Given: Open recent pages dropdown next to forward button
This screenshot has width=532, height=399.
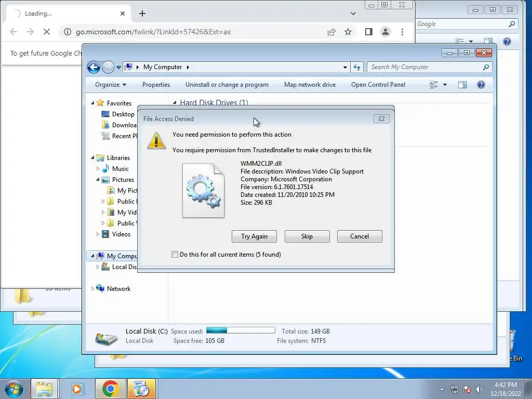Looking at the screenshot, I should 118,67.
